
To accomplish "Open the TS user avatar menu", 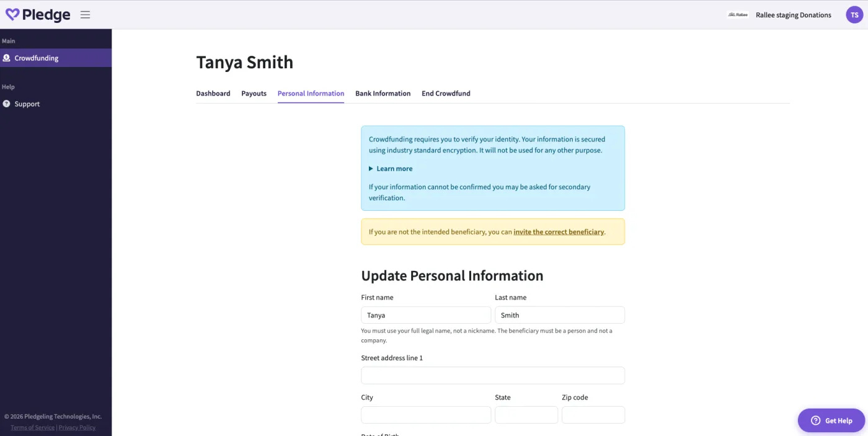I will pos(854,15).
